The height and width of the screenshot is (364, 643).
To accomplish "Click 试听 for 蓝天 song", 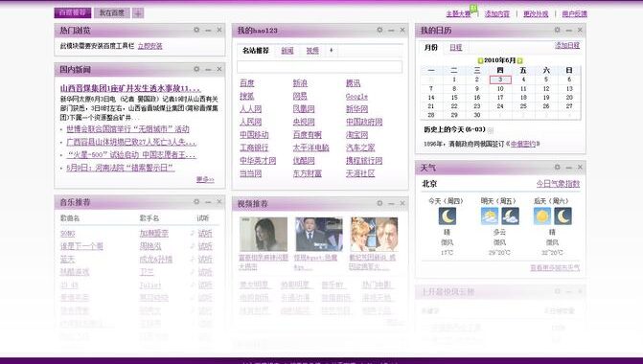I will [205, 260].
